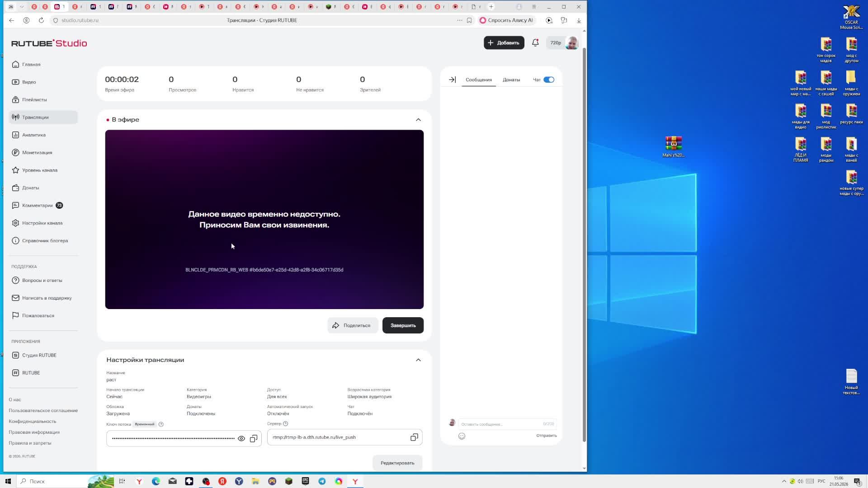This screenshot has width=868, height=488.
Task: Open Конфиденциальность link
Action: click(33, 422)
